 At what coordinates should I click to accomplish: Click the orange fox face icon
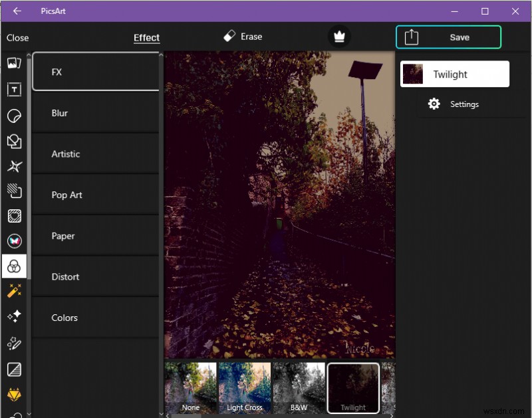pyautogui.click(x=14, y=395)
